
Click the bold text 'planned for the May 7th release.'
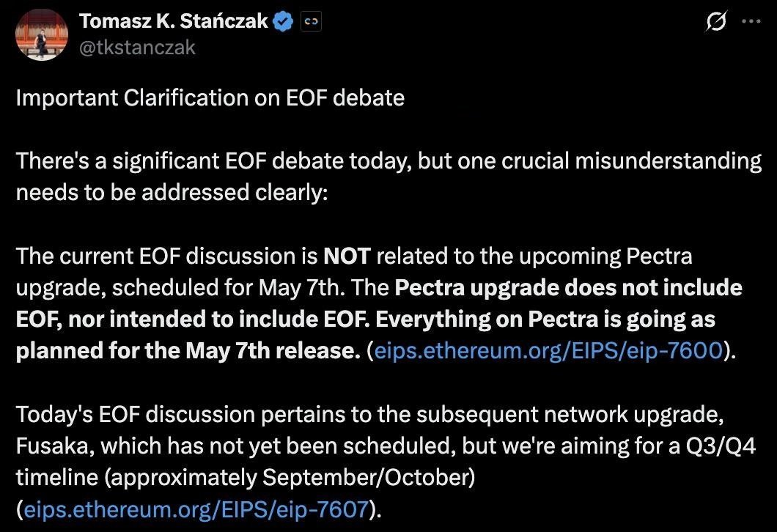click(188, 351)
